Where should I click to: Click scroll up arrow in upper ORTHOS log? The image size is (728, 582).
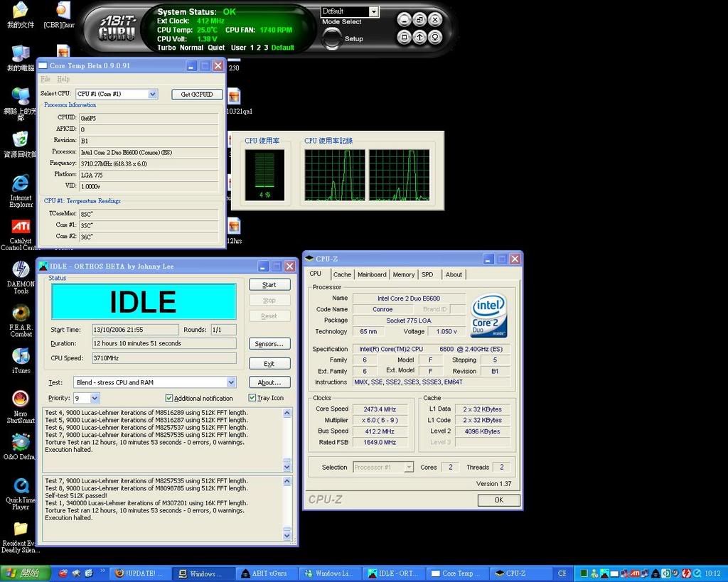coord(287,413)
